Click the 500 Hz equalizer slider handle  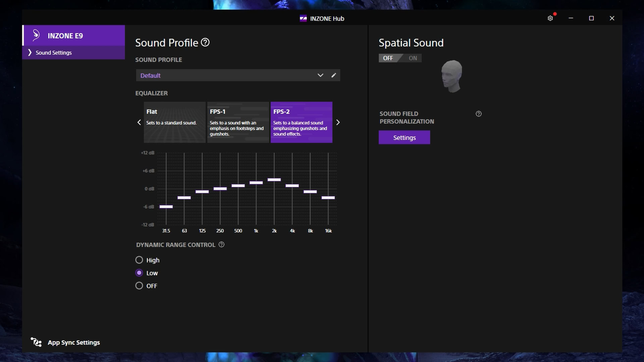click(x=238, y=186)
